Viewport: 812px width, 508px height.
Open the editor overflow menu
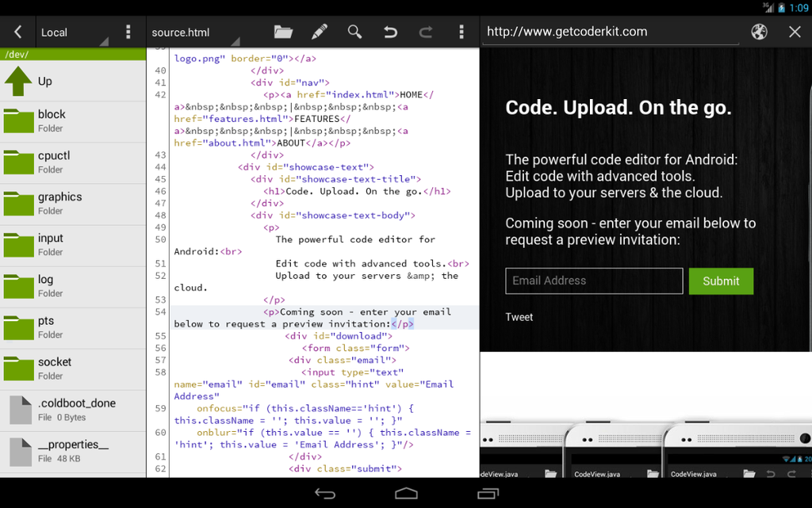pos(461,32)
